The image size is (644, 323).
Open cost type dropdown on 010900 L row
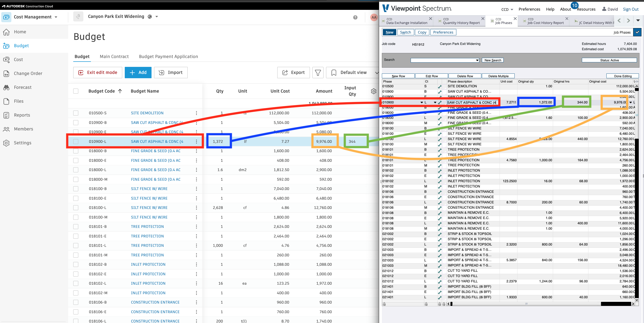tap(435, 102)
